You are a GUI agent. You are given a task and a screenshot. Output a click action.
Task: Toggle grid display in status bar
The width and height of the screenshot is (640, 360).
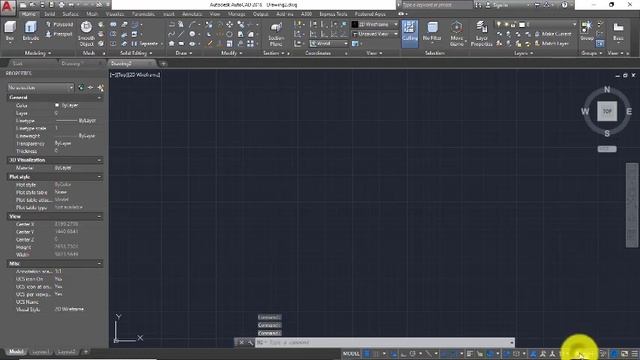367,354
